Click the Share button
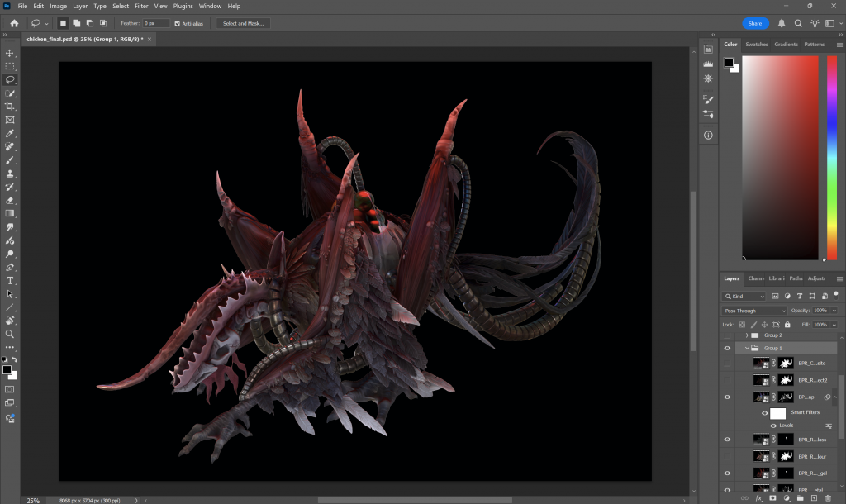This screenshot has height=504, width=846. pyautogui.click(x=755, y=23)
